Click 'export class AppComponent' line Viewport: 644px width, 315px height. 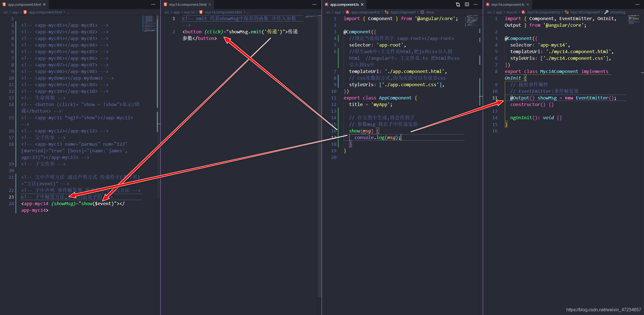[380, 98]
